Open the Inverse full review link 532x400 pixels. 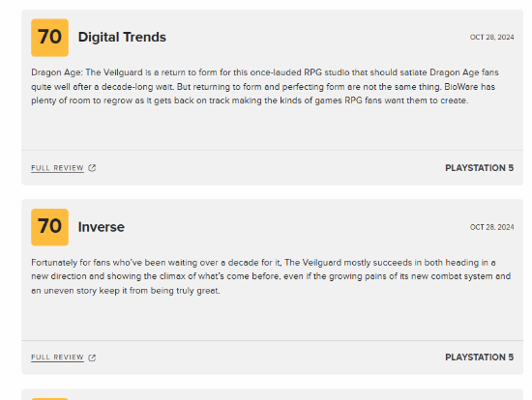click(57, 357)
